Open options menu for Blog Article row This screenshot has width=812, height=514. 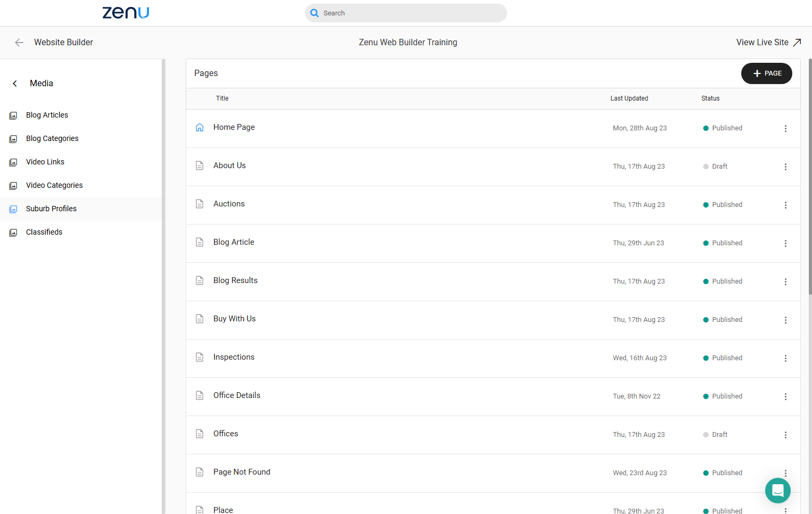[x=785, y=243]
